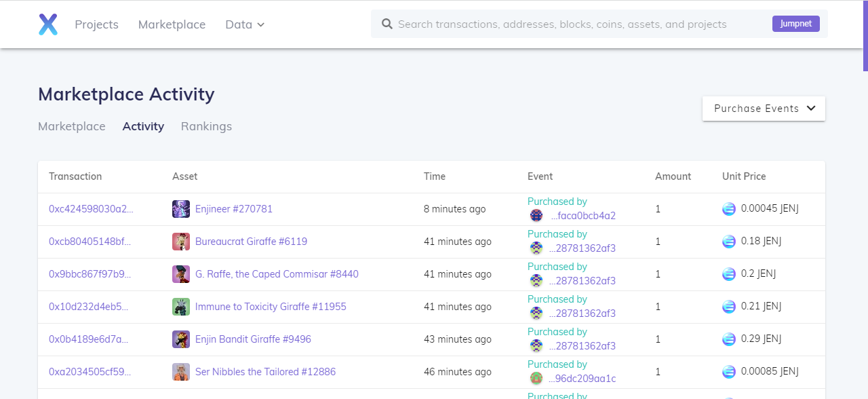Click Immune to Toxicity Giraffe thumbnail image

(x=181, y=307)
